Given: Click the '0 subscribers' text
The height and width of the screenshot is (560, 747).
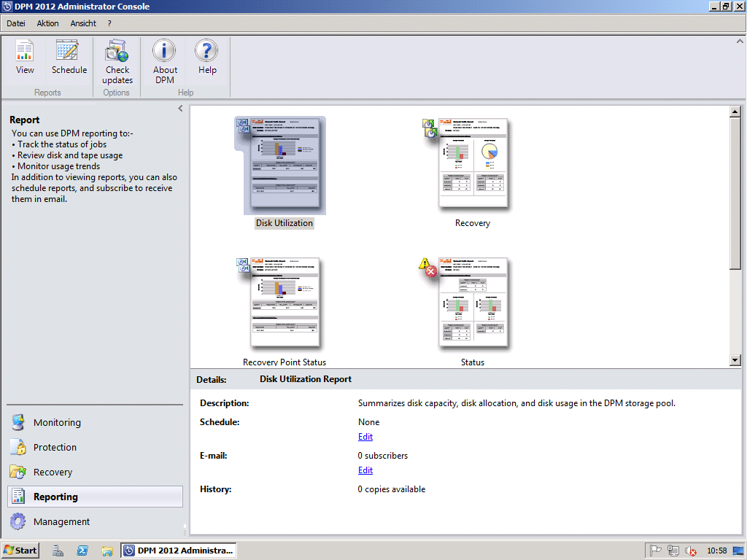Looking at the screenshot, I should coord(382,456).
